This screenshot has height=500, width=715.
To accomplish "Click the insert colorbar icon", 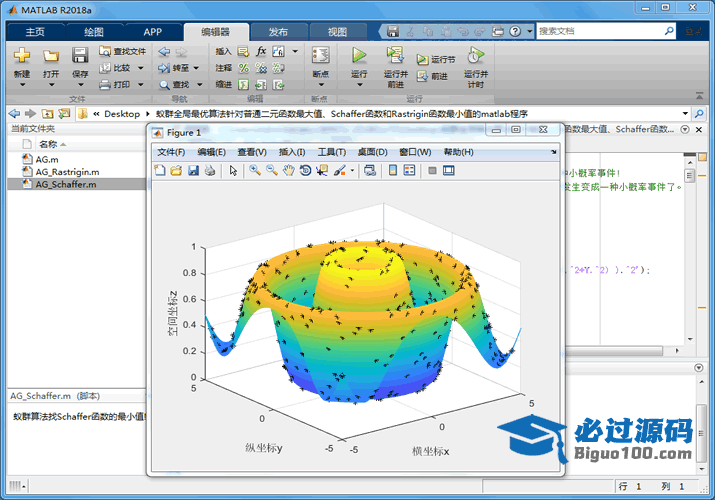I will pos(393,170).
